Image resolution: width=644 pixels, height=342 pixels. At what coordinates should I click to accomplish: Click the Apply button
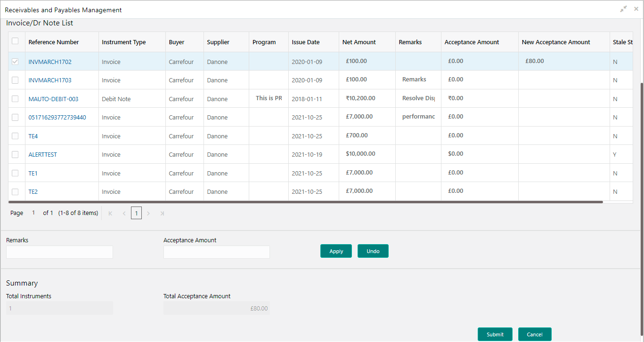[x=336, y=251]
